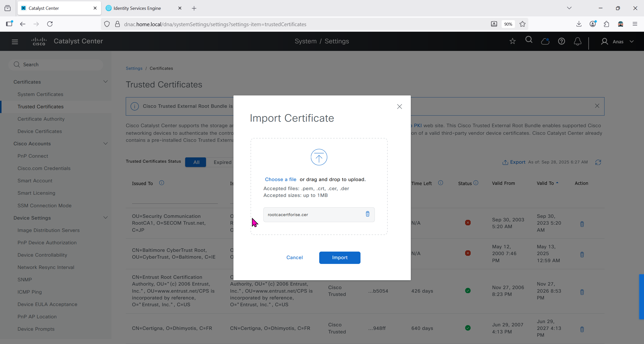Click the Import button
644x344 pixels.
pos(340,258)
